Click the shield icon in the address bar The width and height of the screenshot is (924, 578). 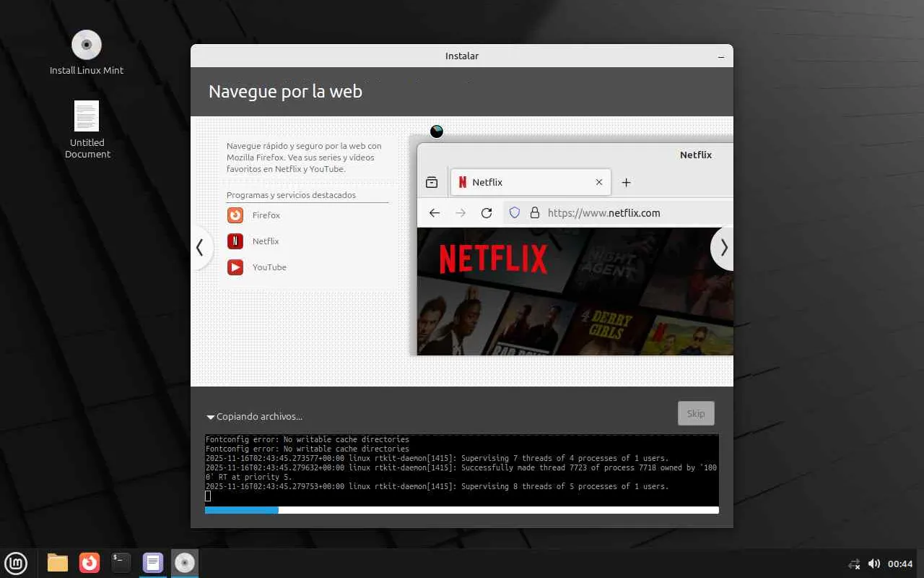click(x=515, y=212)
